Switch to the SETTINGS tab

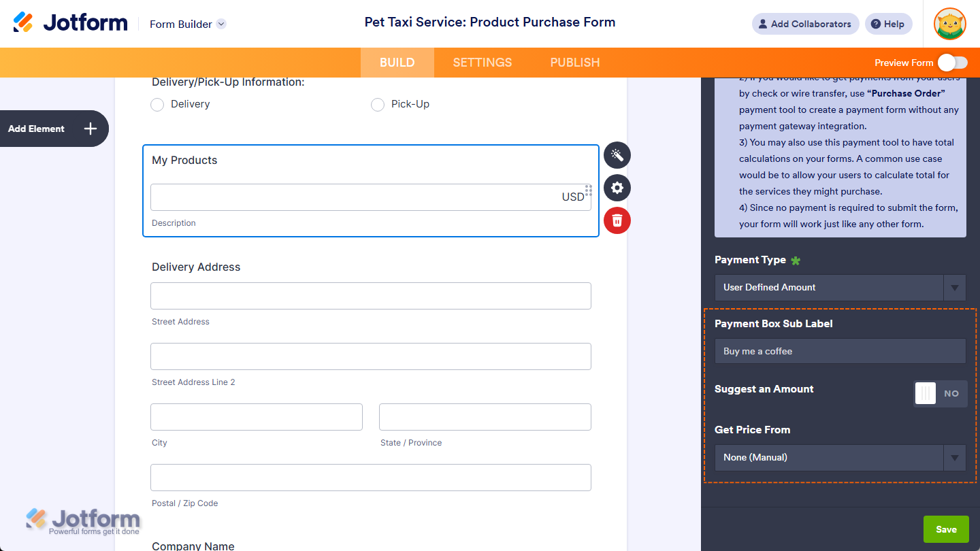482,62
